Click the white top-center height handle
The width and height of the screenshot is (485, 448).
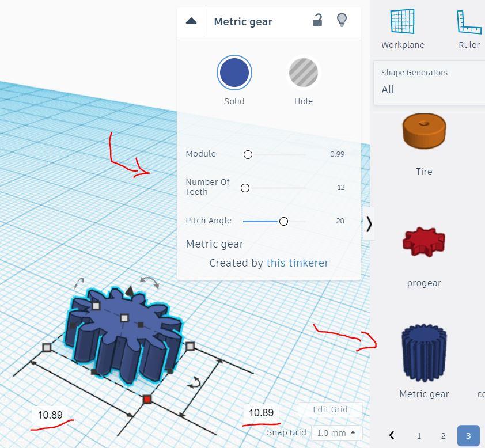pos(124,317)
